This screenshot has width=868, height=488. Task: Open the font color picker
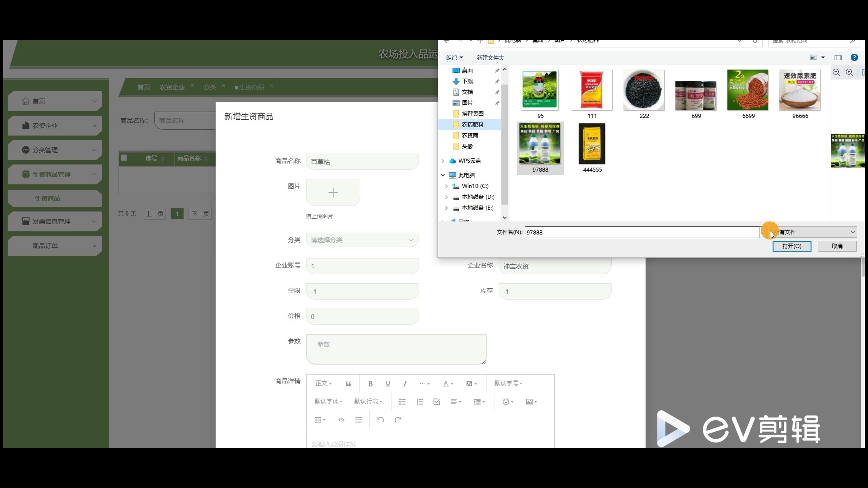448,384
